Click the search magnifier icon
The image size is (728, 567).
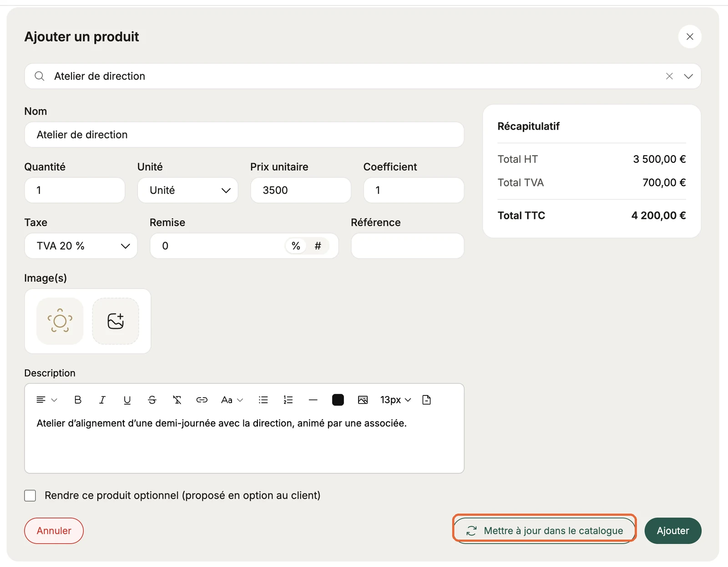(40, 76)
